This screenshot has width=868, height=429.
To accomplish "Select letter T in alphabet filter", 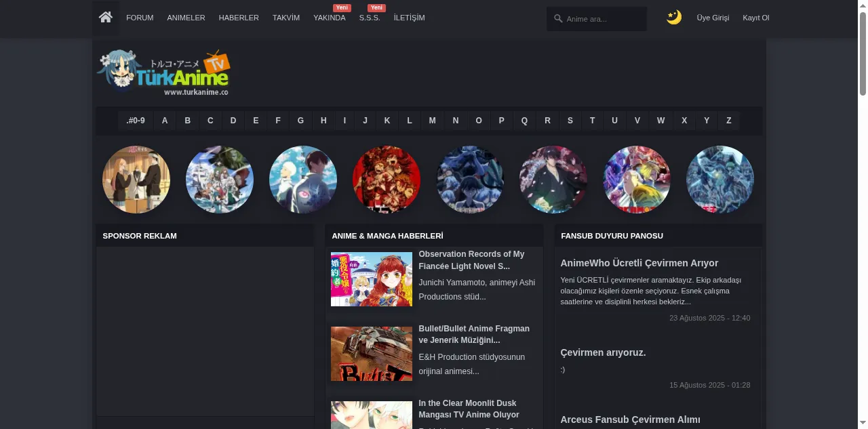I will pyautogui.click(x=592, y=121).
